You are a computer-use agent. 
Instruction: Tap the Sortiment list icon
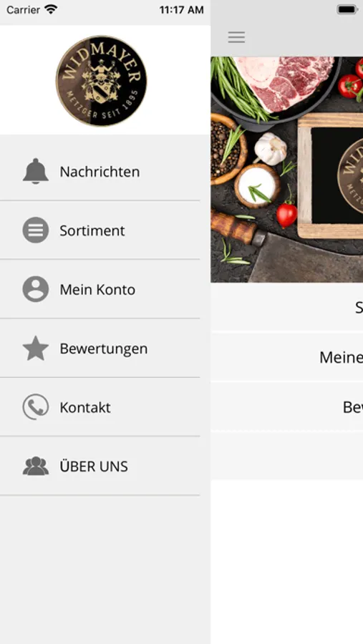click(36, 230)
